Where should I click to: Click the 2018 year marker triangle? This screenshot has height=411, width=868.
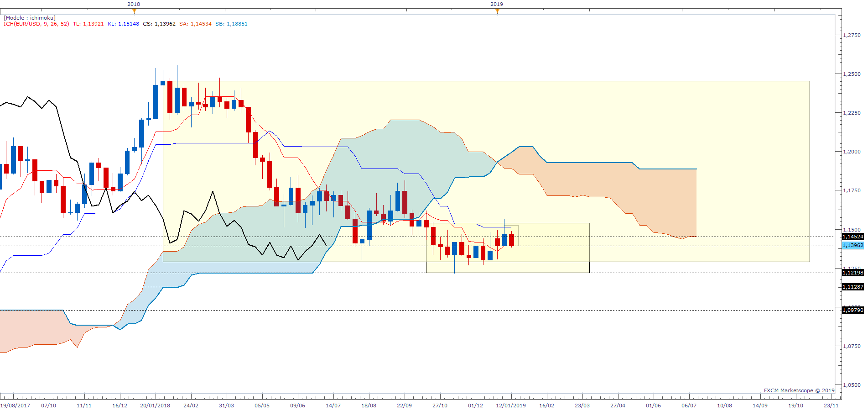pos(134,11)
